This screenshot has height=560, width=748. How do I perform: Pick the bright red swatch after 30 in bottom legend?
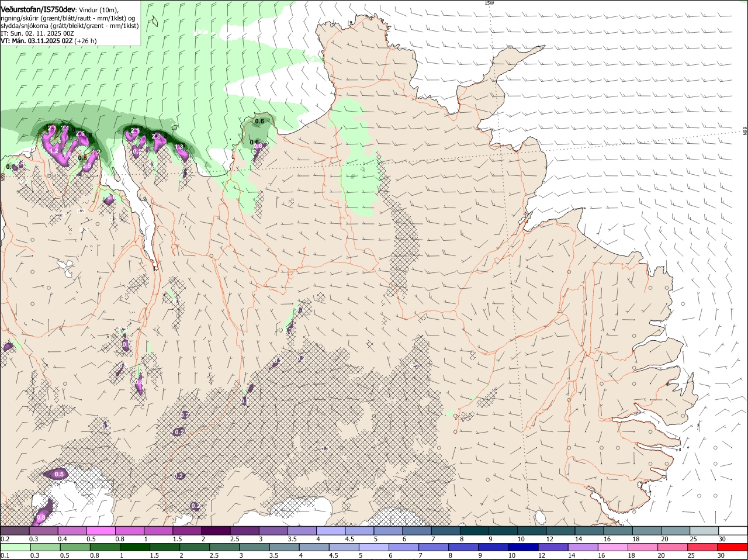pyautogui.click(x=733, y=547)
